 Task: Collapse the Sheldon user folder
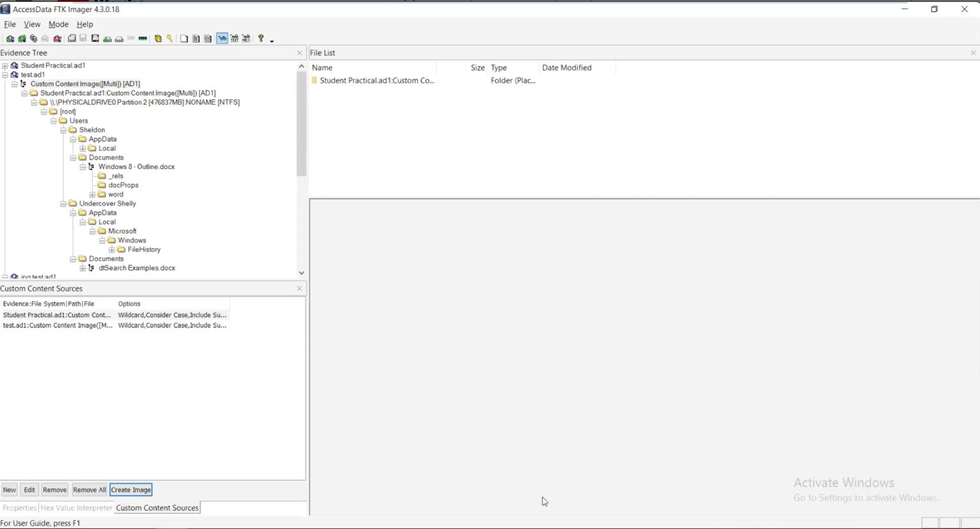pyautogui.click(x=63, y=130)
